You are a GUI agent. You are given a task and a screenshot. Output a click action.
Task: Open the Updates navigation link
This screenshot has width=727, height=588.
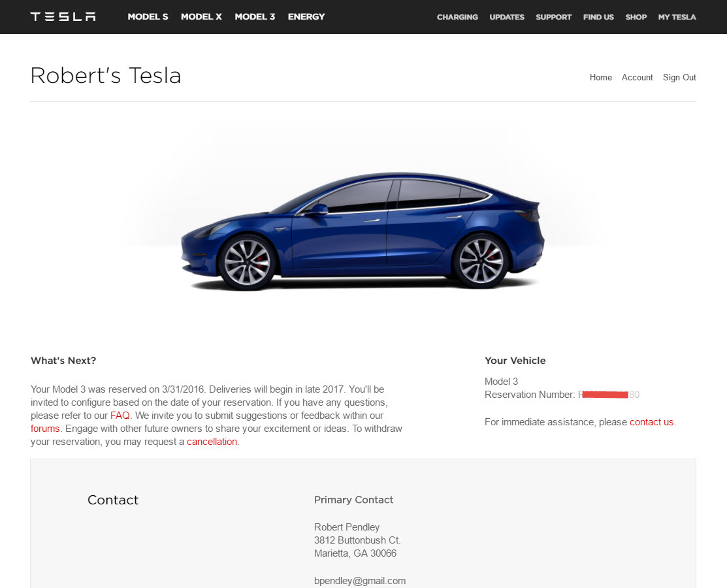tap(507, 17)
